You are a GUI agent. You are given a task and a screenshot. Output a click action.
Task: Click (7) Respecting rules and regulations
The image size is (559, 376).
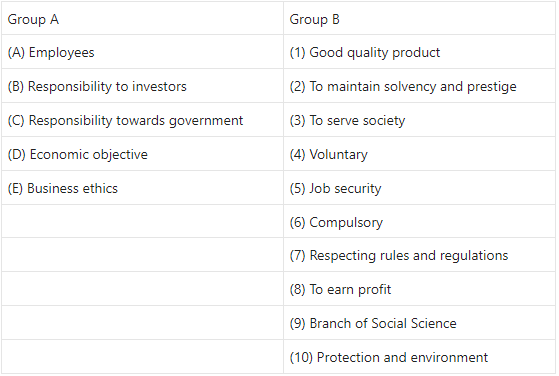[x=419, y=255]
